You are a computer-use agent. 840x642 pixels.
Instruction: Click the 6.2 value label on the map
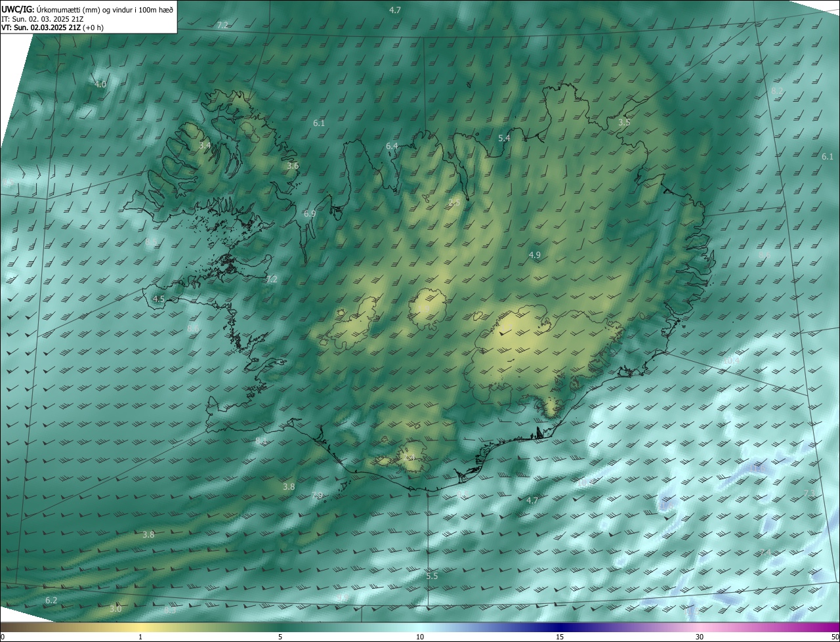click(x=51, y=601)
